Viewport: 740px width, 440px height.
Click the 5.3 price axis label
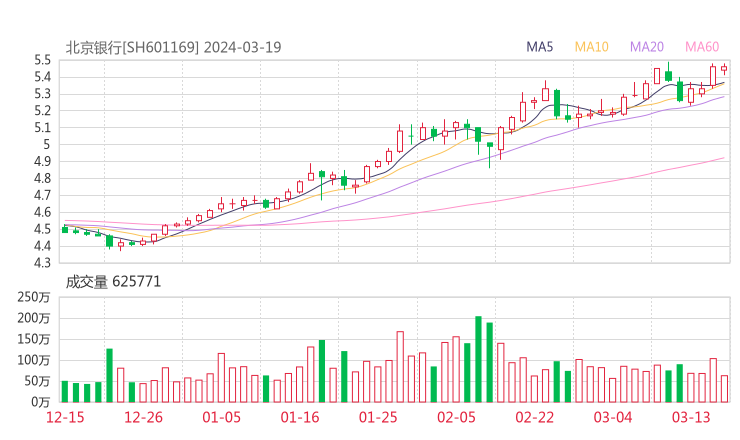tap(42, 94)
